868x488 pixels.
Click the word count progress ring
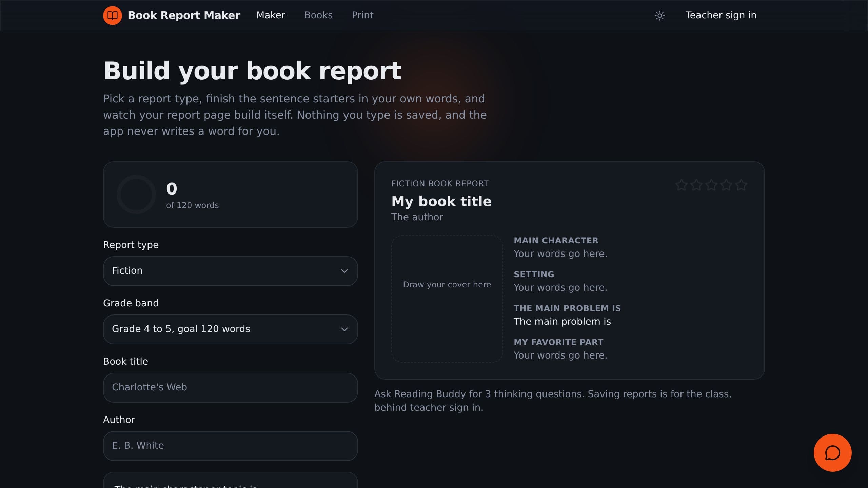click(136, 194)
